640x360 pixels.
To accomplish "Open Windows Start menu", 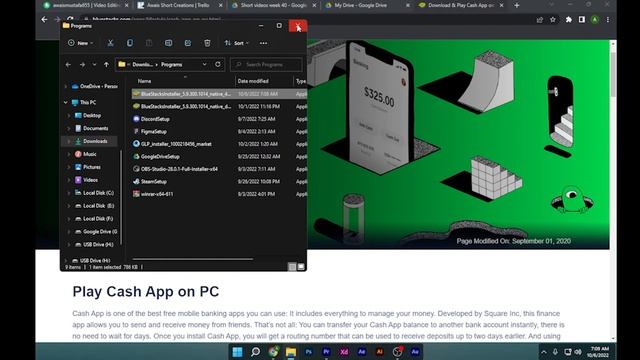I will coord(237,351).
